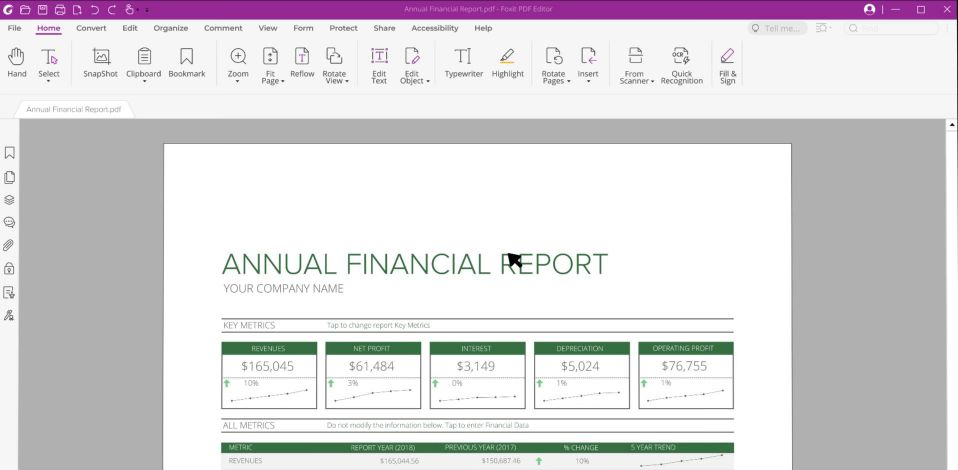This screenshot has width=958, height=470.
Task: Expand the From Scanner dropdown arrow
Action: (652, 81)
